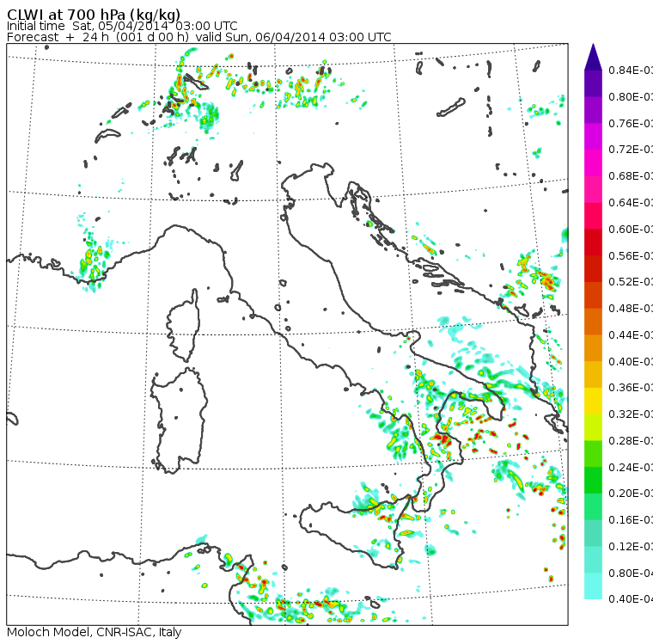653x644 pixels.
Task: Click the 0.40E-04 bottom legend label
Action: pos(631,599)
